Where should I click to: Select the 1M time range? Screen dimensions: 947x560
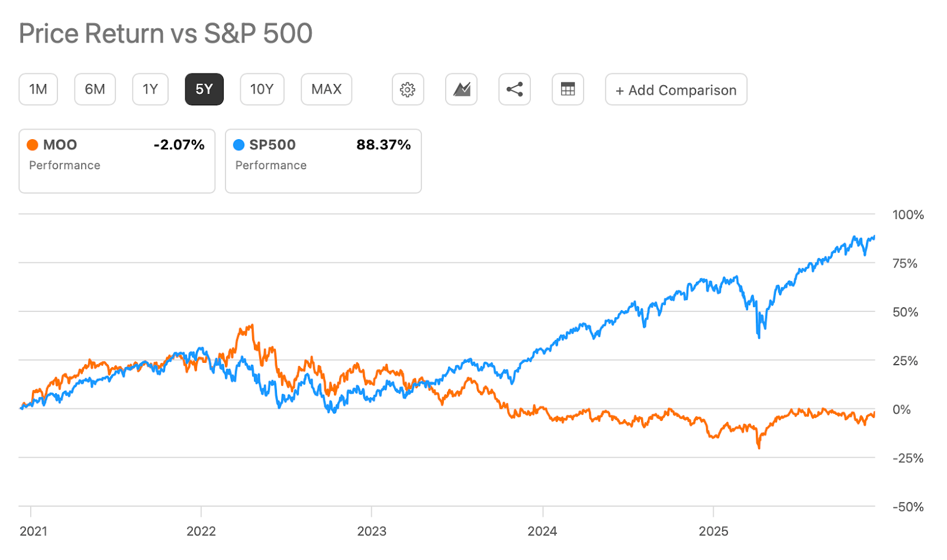38,89
